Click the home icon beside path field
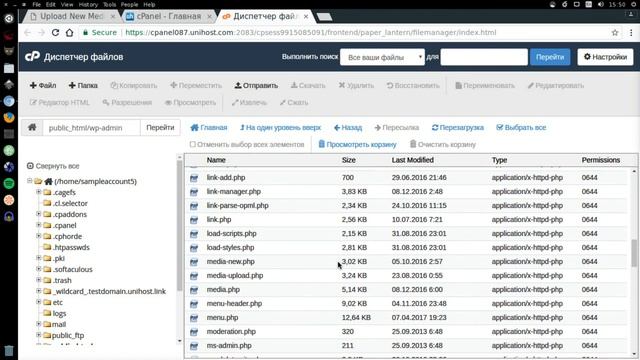The image size is (640, 360). [x=32, y=127]
